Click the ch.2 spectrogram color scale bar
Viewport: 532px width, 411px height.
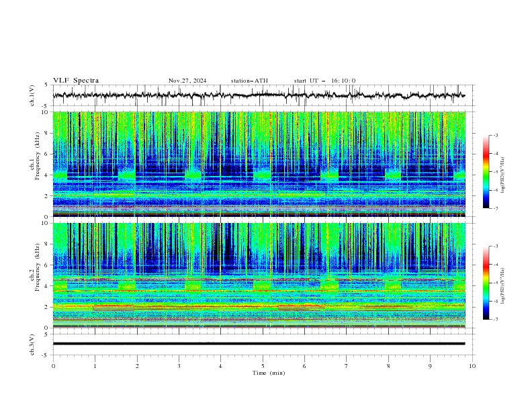click(486, 283)
